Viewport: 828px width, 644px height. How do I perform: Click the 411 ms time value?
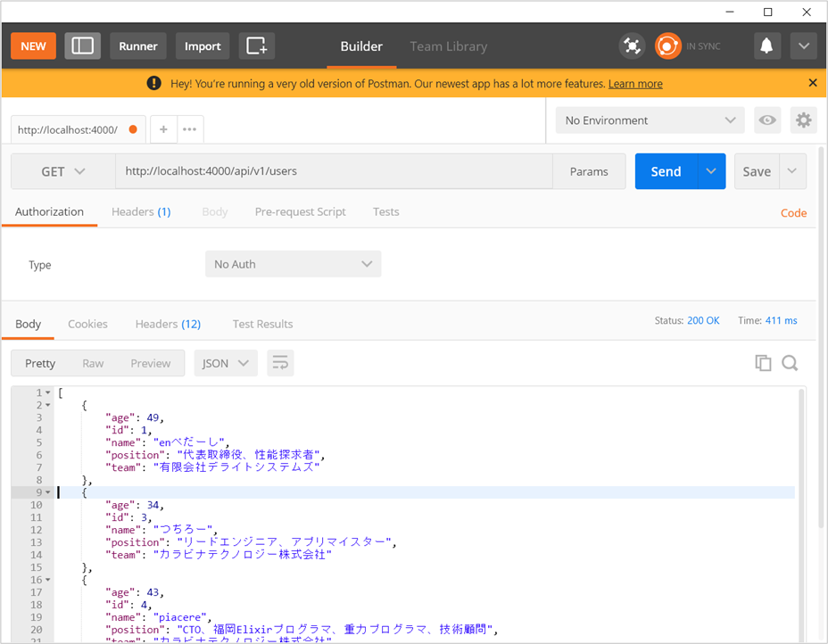pos(782,320)
